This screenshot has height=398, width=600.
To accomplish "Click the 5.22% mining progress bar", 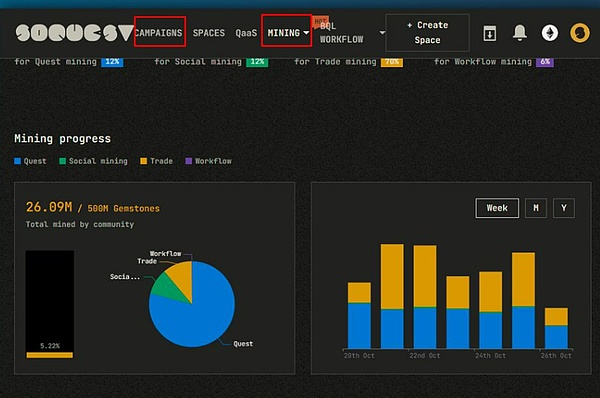I will coord(50,355).
